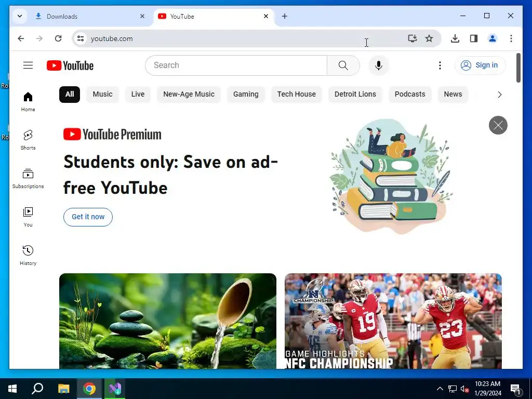Close the Downloads tab
Image resolution: width=532 pixels, height=399 pixels.
point(142,16)
